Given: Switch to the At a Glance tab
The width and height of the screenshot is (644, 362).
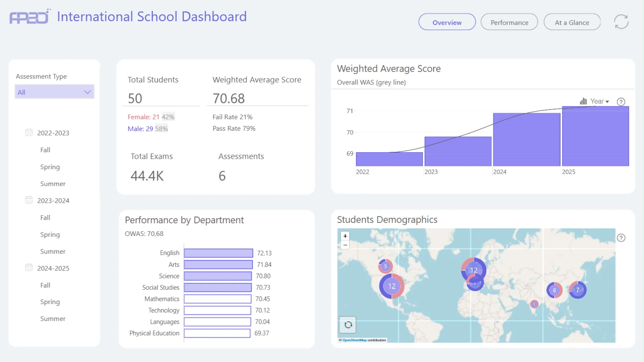Looking at the screenshot, I should point(572,22).
